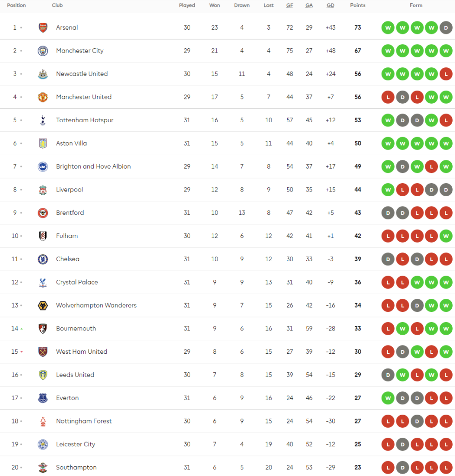The height and width of the screenshot is (476, 455).
Task: Click Arsenal's grey draw form badge
Action: (x=446, y=27)
